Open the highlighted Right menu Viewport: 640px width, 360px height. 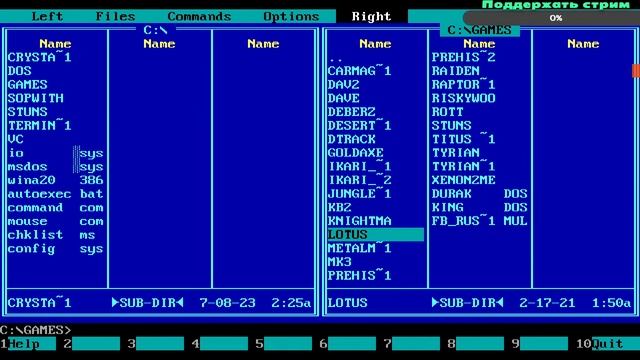[371, 16]
